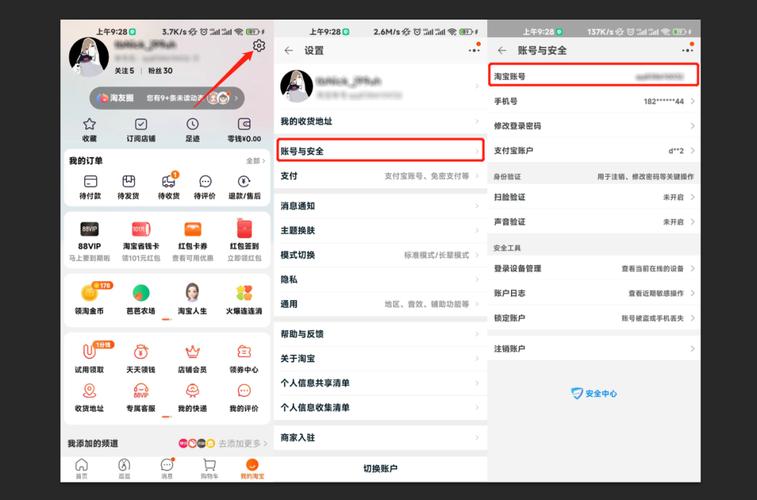Open 退款/售后 refund icon
This screenshot has width=757, height=500.
[244, 181]
